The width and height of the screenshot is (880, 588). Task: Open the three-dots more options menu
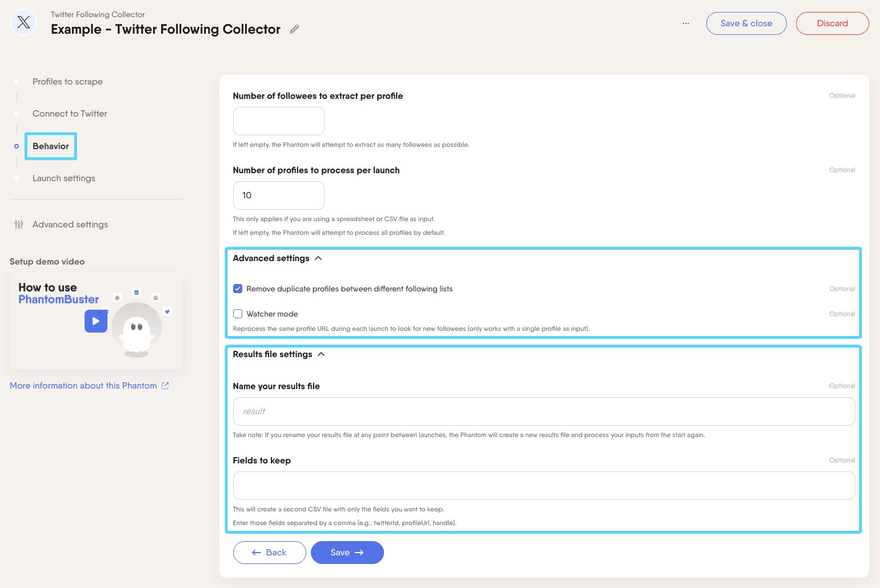click(686, 23)
